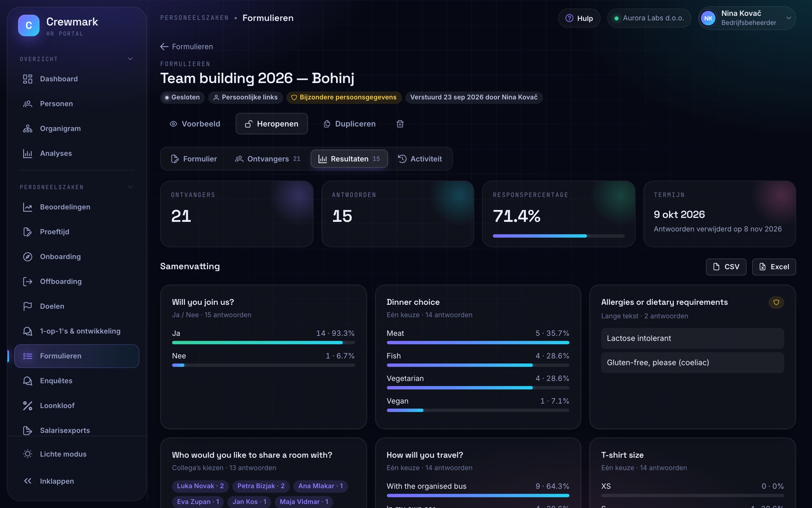Collapse sidebar with Inklappen
The image size is (812, 508).
click(x=77, y=481)
